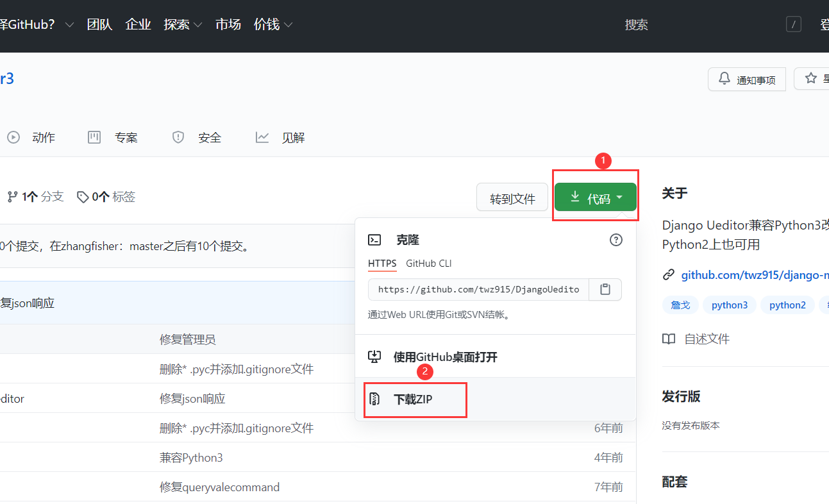Open the 价钱 dropdown menu
This screenshot has height=504, width=829.
pyautogui.click(x=272, y=24)
